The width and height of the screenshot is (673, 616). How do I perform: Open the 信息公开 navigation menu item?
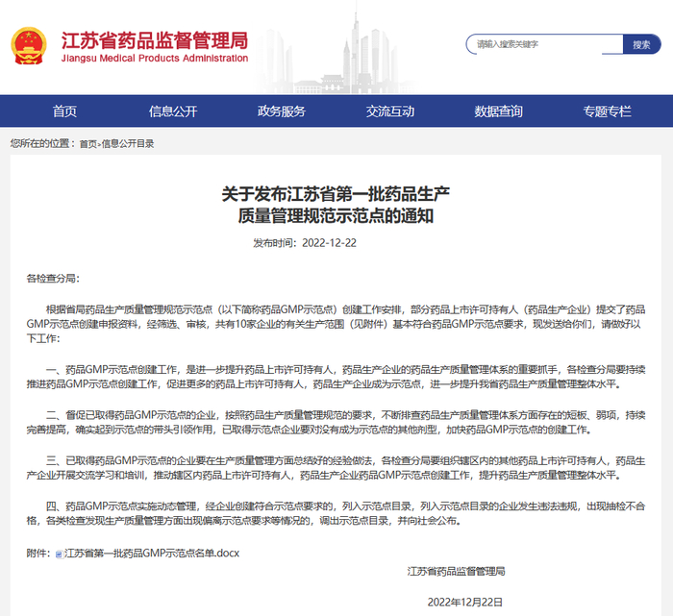click(x=173, y=111)
